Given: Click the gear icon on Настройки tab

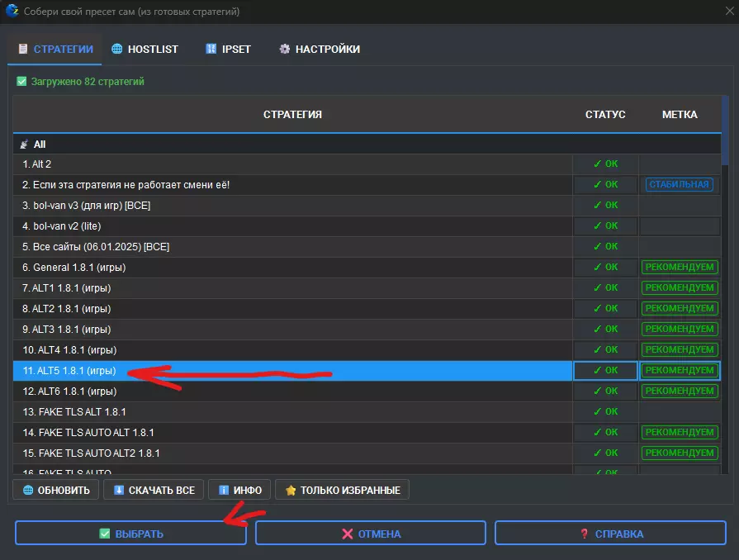Looking at the screenshot, I should (x=285, y=49).
